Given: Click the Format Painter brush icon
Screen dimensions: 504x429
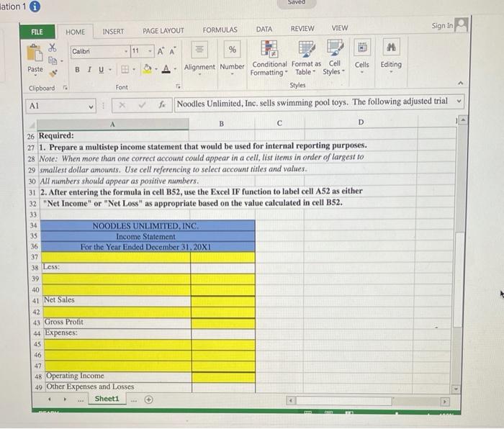Looking at the screenshot, I should tap(53, 73).
